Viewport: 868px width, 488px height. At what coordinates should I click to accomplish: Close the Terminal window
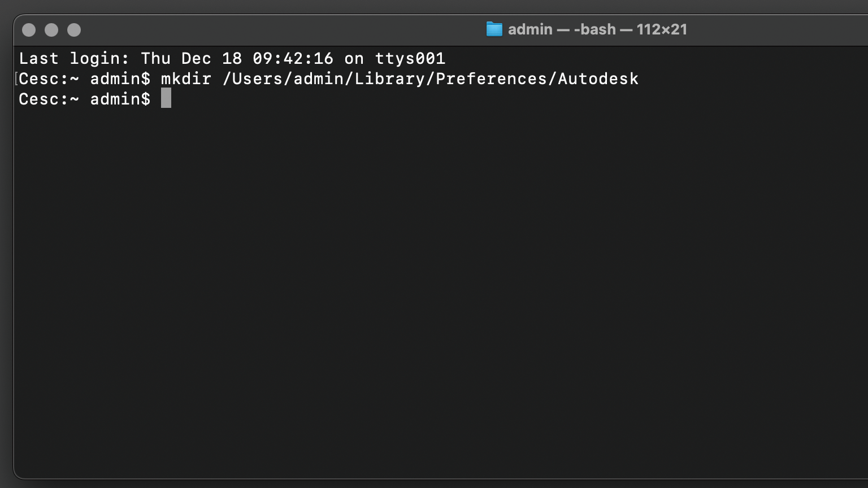click(29, 30)
